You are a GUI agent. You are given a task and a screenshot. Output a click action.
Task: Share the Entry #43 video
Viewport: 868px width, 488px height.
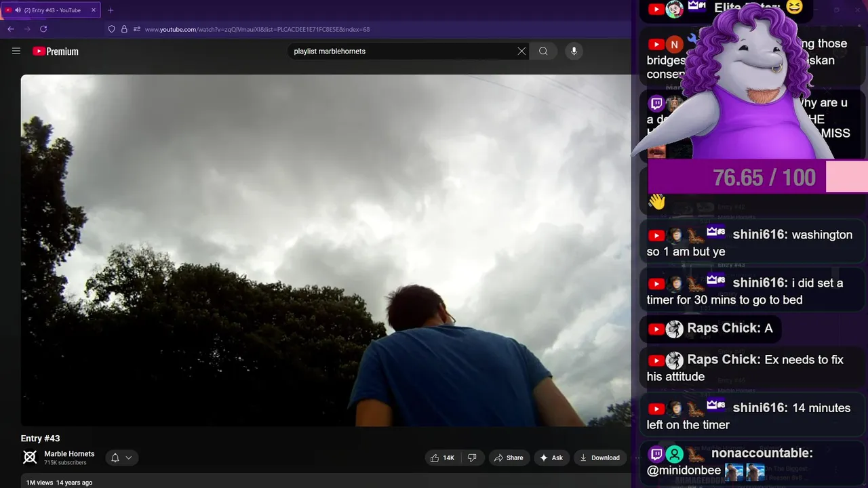pyautogui.click(x=509, y=458)
